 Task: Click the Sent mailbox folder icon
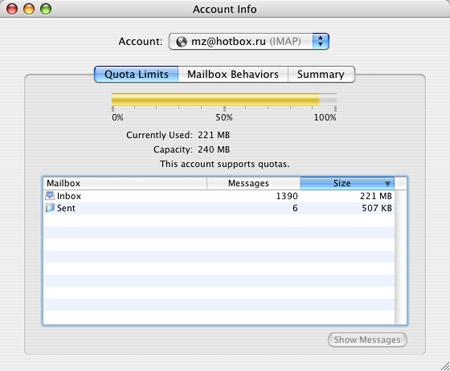pyautogui.click(x=50, y=208)
